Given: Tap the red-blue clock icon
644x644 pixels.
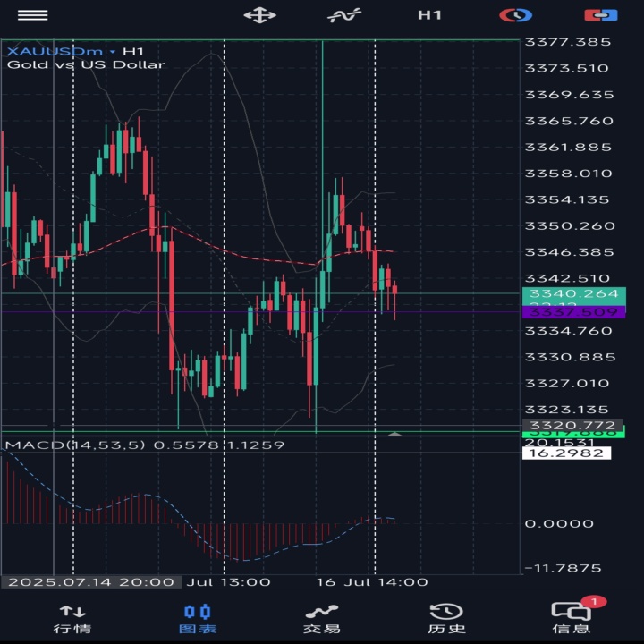Looking at the screenshot, I should click(x=515, y=15).
